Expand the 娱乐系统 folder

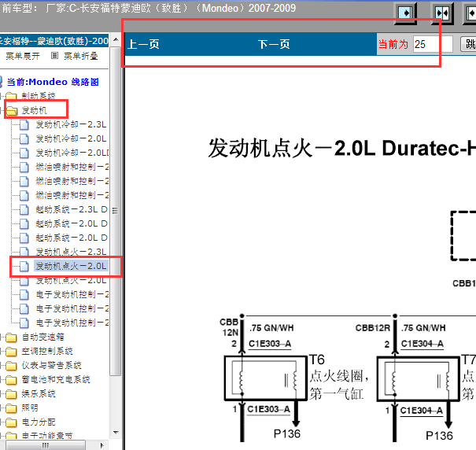coord(39,394)
